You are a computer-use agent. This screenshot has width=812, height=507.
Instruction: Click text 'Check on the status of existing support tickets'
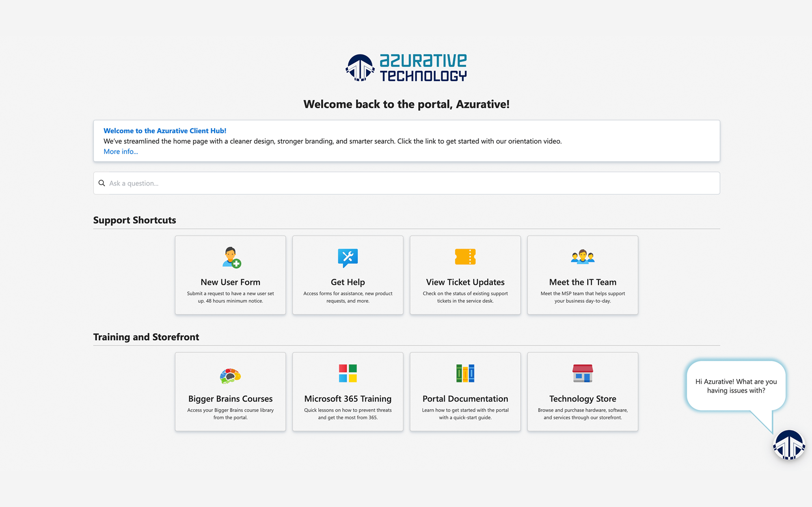tap(465, 297)
